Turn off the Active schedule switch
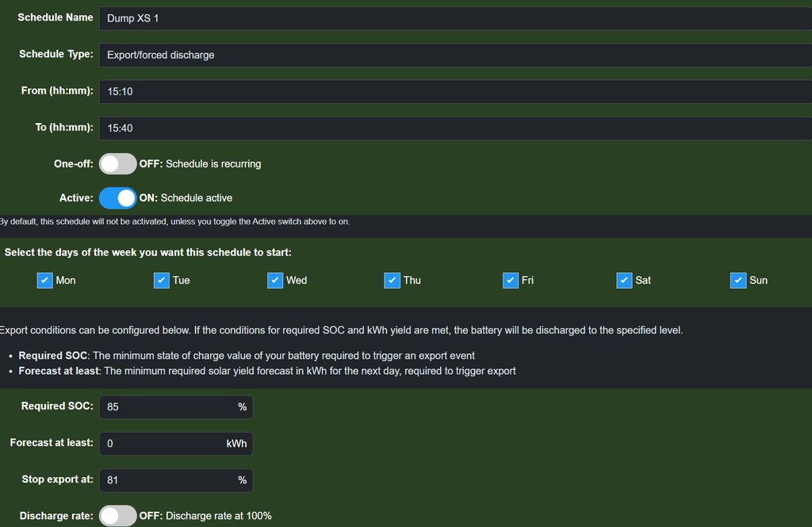 pos(117,198)
